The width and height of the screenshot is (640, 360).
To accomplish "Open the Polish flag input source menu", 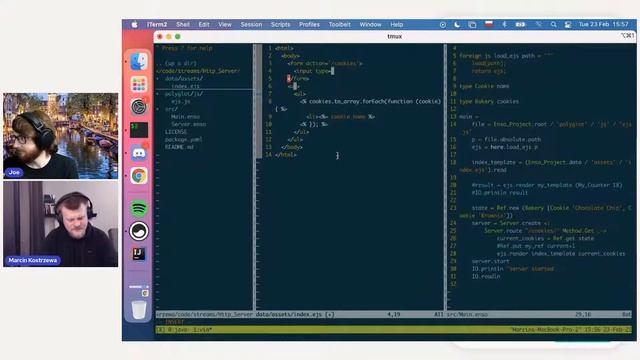I will [x=489, y=24].
